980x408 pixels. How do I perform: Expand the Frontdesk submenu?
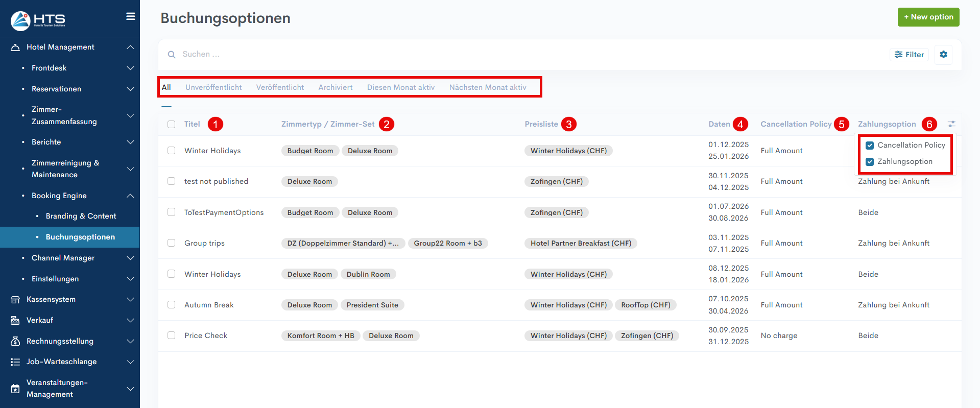point(130,68)
